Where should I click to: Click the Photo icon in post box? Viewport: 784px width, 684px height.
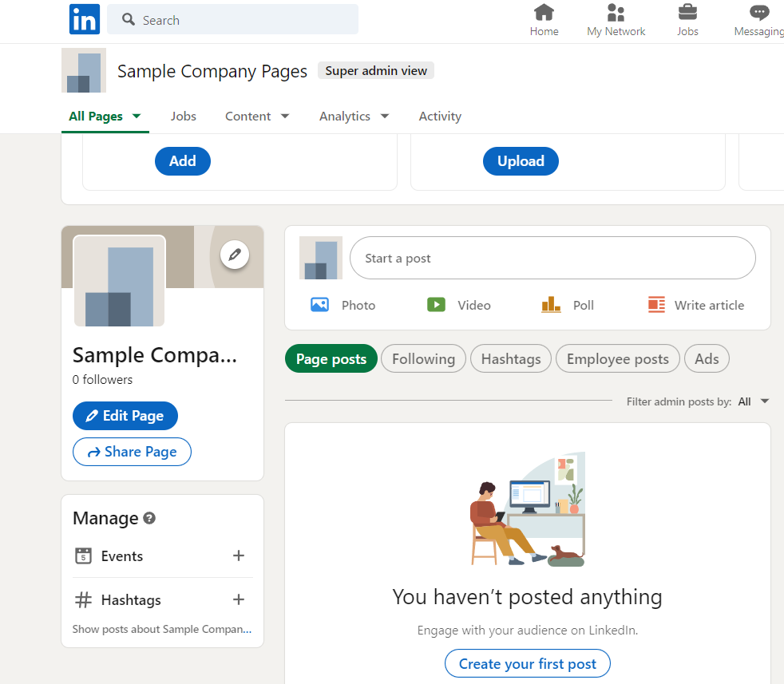[x=319, y=305]
